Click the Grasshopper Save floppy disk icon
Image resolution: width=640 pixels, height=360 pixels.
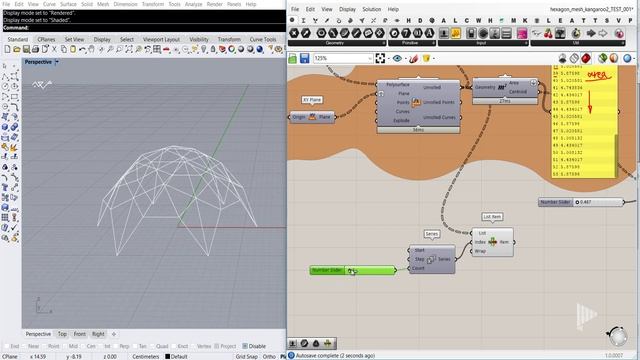click(304, 58)
